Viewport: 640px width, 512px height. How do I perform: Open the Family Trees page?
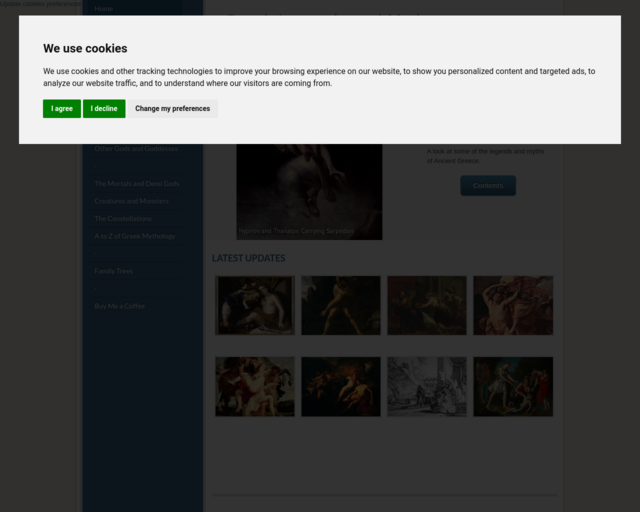(113, 271)
